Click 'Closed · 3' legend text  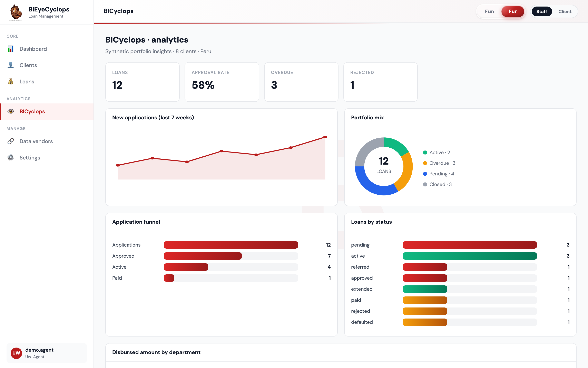point(441,184)
